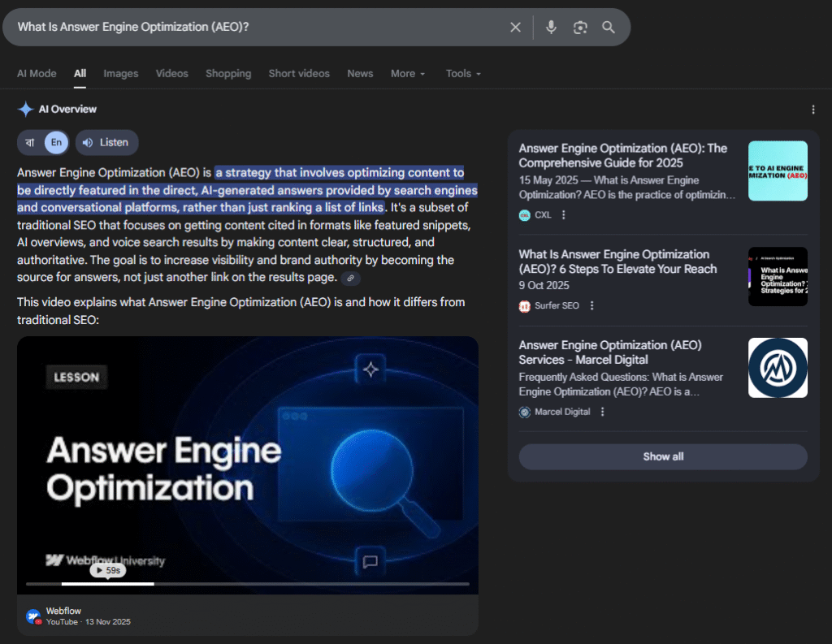Switch AI Overview language to Bengali
Viewport: 832px width, 644px height.
click(x=30, y=142)
